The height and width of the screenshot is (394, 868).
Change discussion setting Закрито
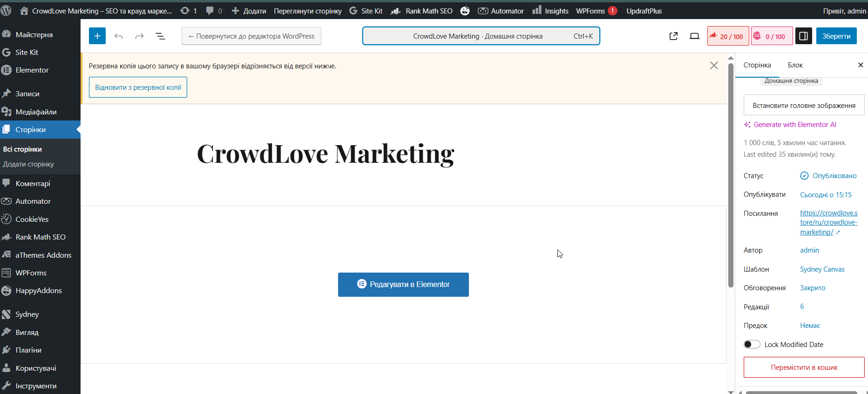(813, 288)
